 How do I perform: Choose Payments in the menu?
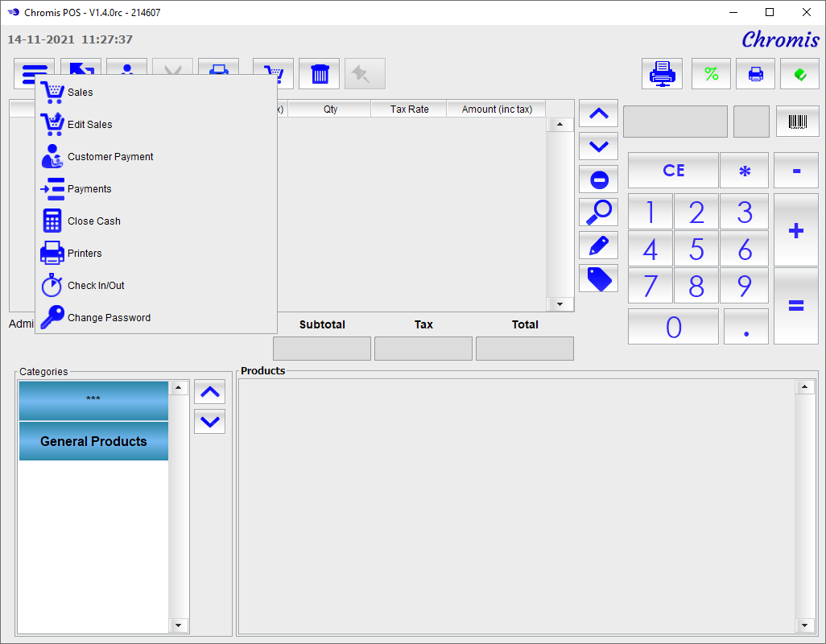tap(156, 188)
